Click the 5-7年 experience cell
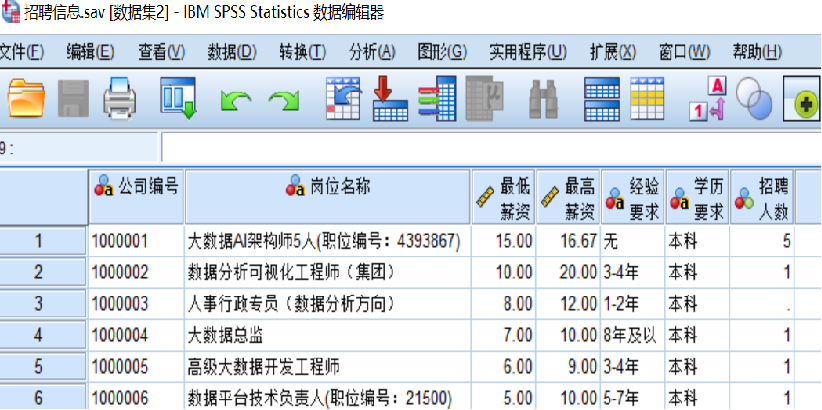Screen dimensions: 822x410 click(633, 397)
